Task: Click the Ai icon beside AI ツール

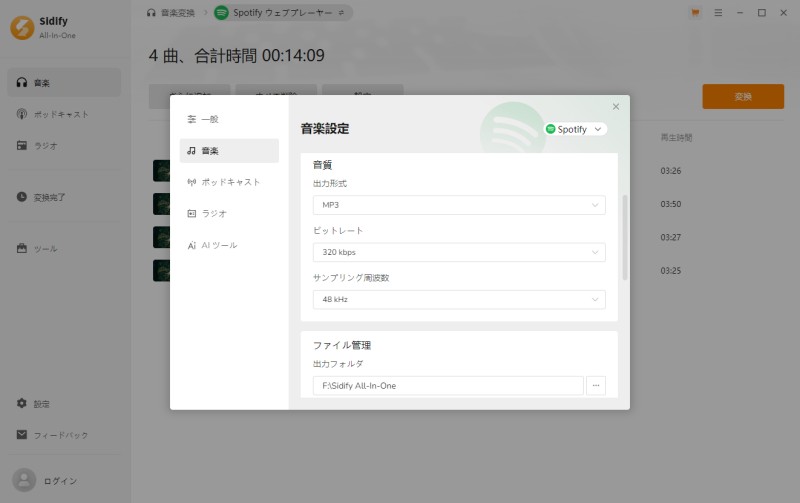Action: [x=192, y=245]
